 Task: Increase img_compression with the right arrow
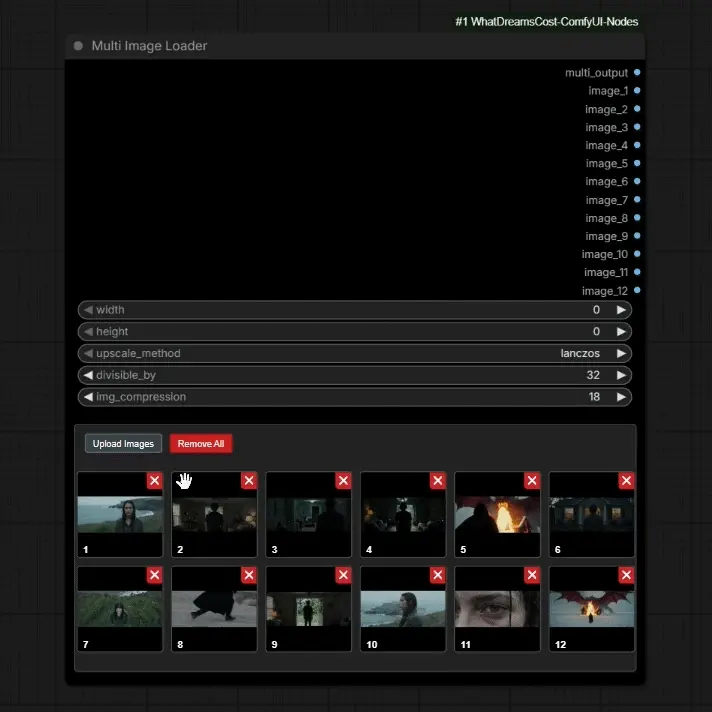(x=621, y=397)
